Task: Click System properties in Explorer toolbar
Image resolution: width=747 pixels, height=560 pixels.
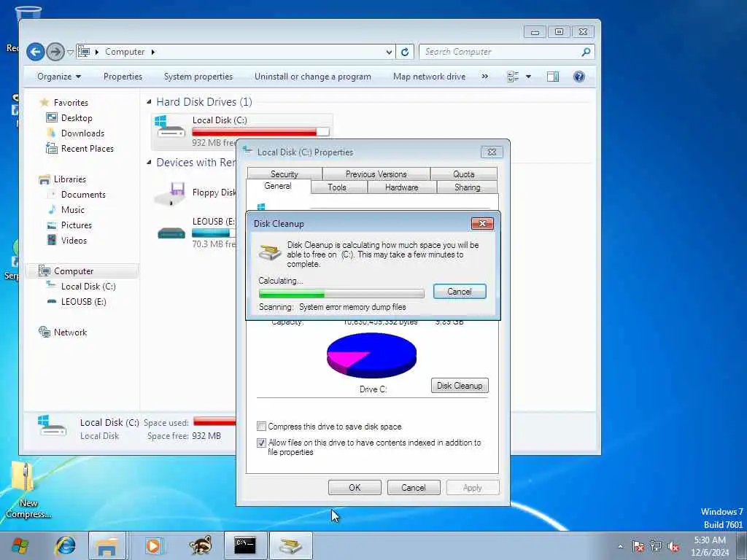Action: [x=198, y=77]
